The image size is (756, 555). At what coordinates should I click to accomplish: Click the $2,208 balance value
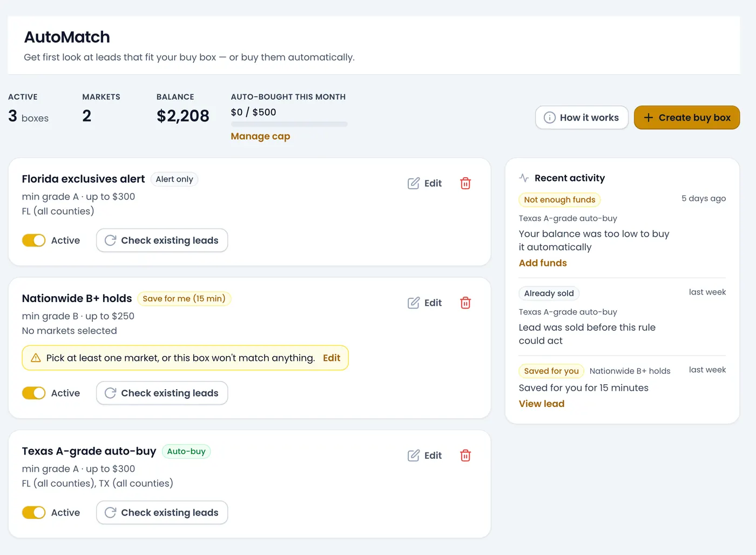(183, 116)
